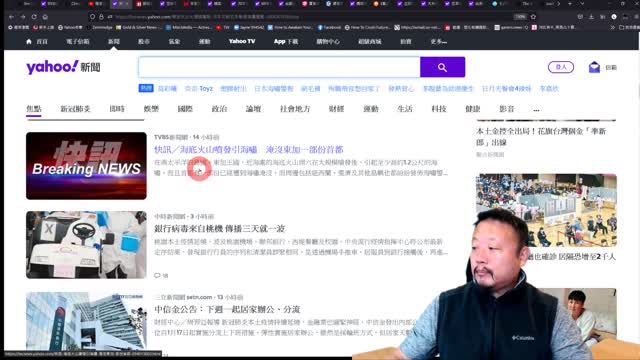Select the 健康 news tab
The height and width of the screenshot is (360, 640).
pyautogui.click(x=473, y=109)
